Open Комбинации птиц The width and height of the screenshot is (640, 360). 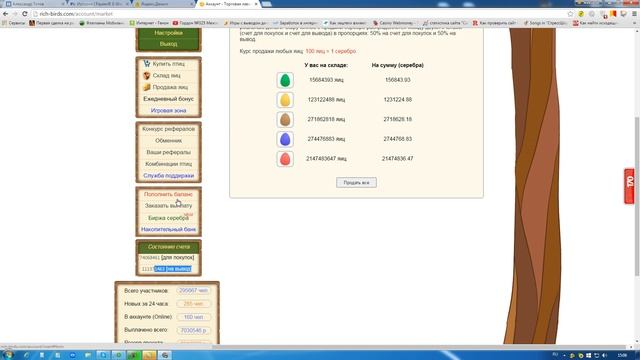tap(169, 164)
